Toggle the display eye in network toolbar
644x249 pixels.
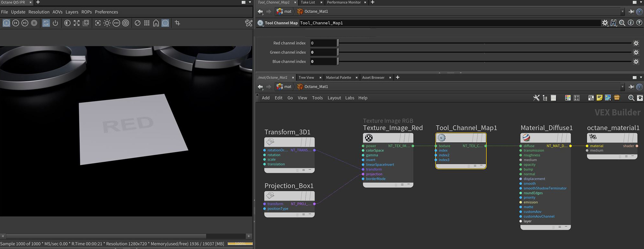coord(640,98)
